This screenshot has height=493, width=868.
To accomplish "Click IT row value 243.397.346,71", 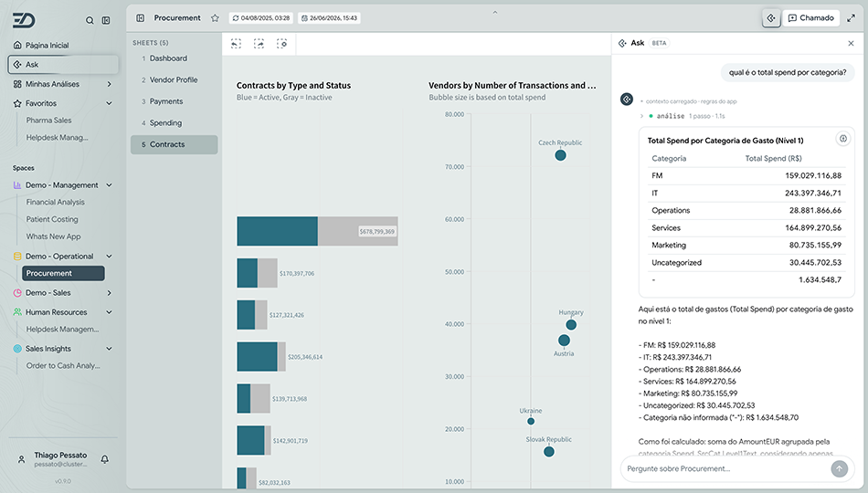I will point(812,194).
